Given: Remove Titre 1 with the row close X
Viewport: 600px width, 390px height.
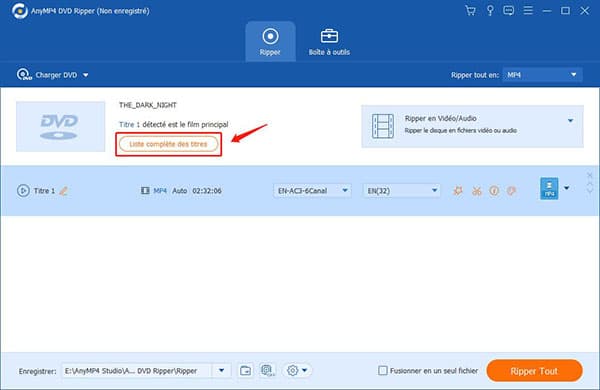Looking at the screenshot, I should pos(590,175).
